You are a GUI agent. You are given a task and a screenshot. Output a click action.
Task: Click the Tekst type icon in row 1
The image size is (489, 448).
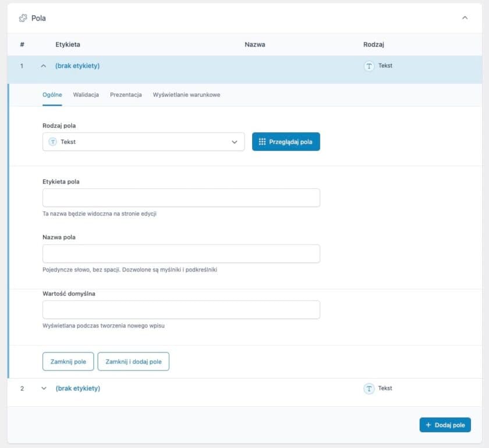(x=368, y=66)
